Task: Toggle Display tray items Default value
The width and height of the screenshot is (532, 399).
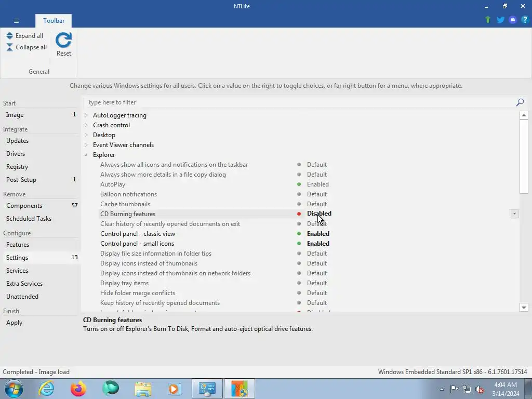Action: click(316, 283)
